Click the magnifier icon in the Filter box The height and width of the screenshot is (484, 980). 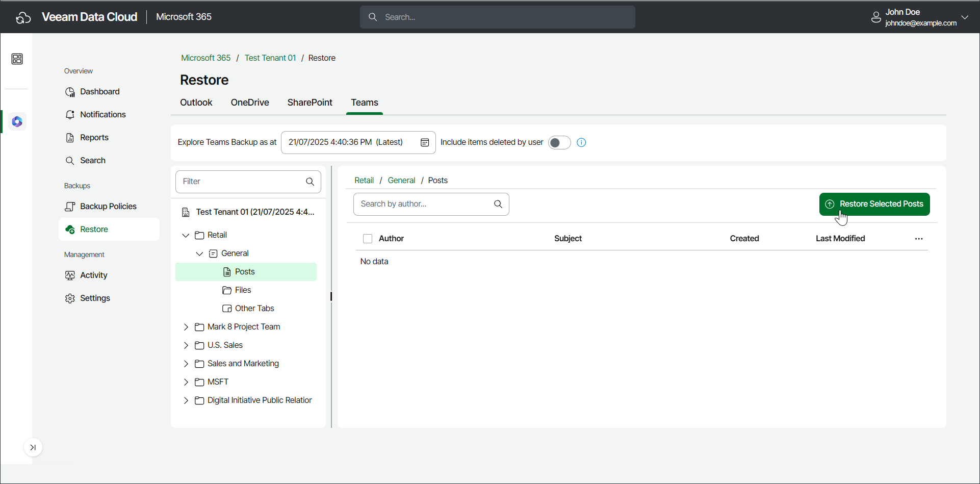(310, 182)
